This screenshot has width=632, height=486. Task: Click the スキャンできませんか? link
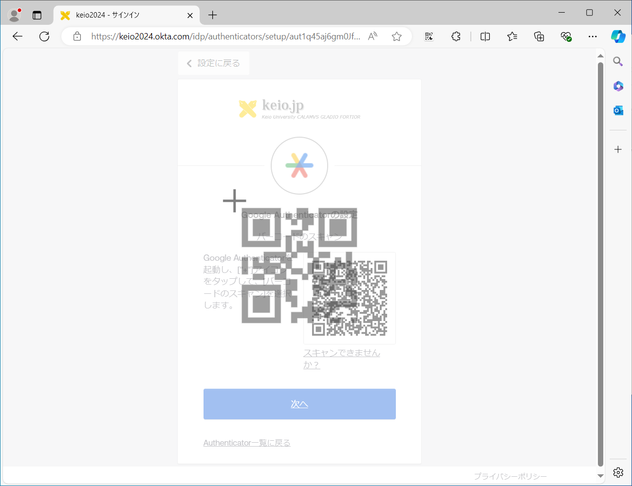click(x=341, y=359)
